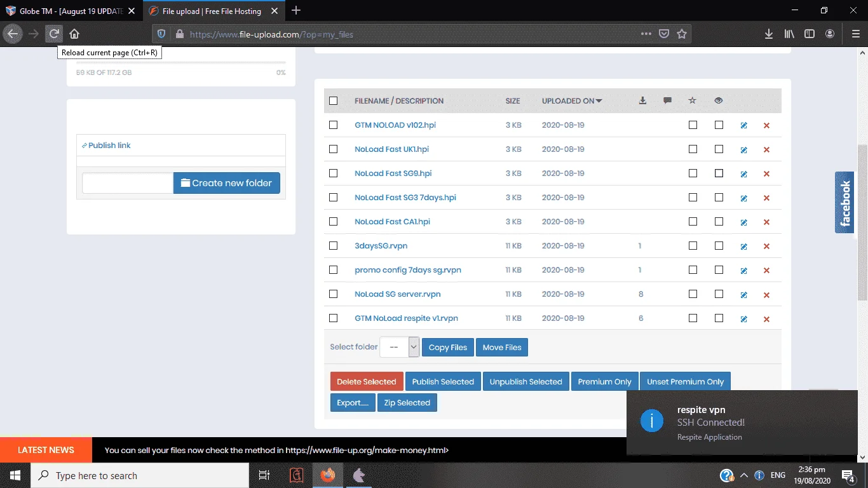Toggle public eye checkbox for NoLoad Fast UK1.hpi
The image size is (868, 488).
pyautogui.click(x=719, y=149)
